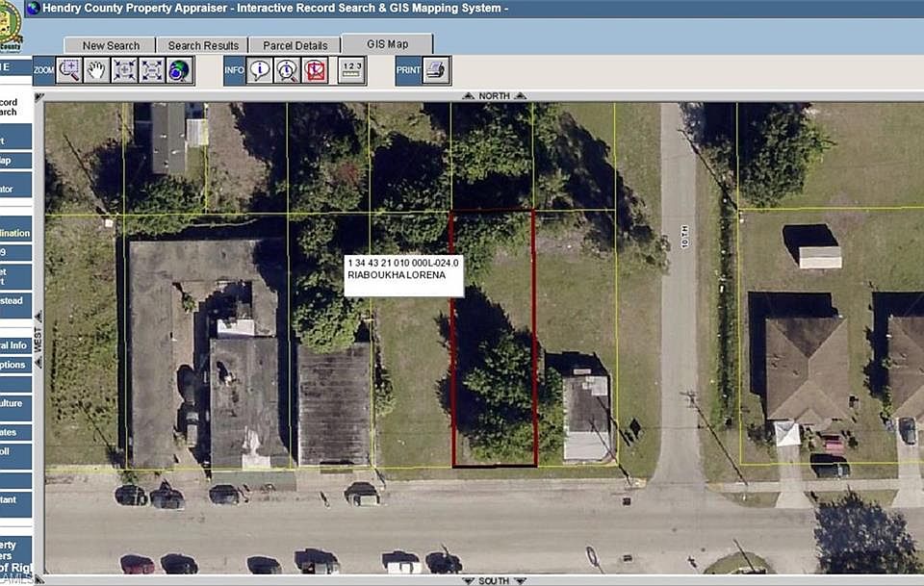Click the fixed zoom in arrows icon

pos(124,70)
